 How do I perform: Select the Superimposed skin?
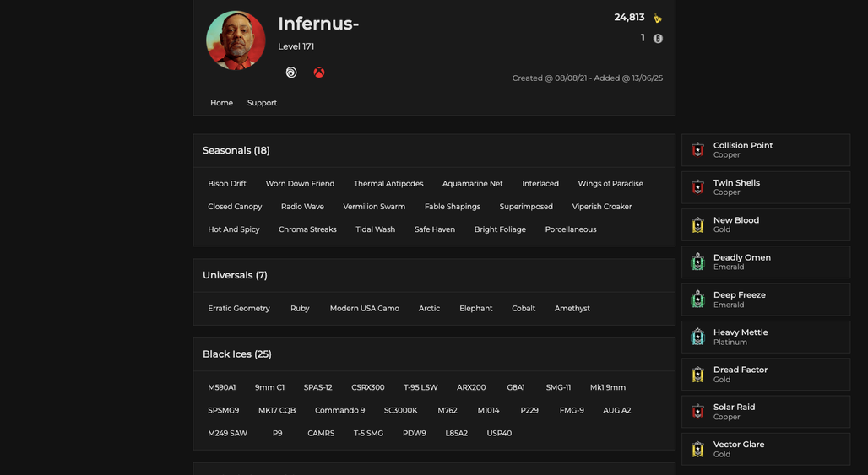point(526,207)
